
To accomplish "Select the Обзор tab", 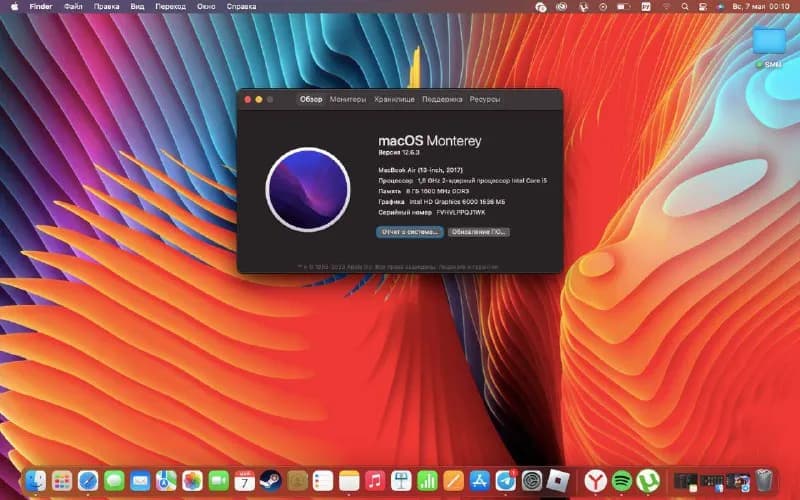I will click(x=311, y=99).
